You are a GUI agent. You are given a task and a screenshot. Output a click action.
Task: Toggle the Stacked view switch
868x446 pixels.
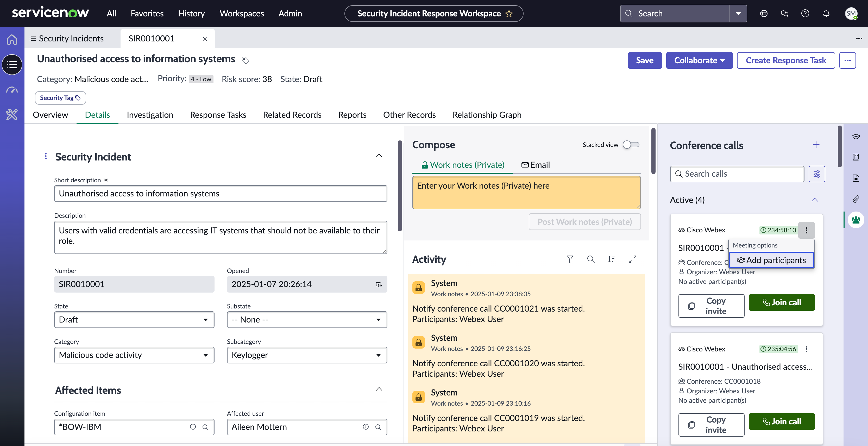click(631, 145)
